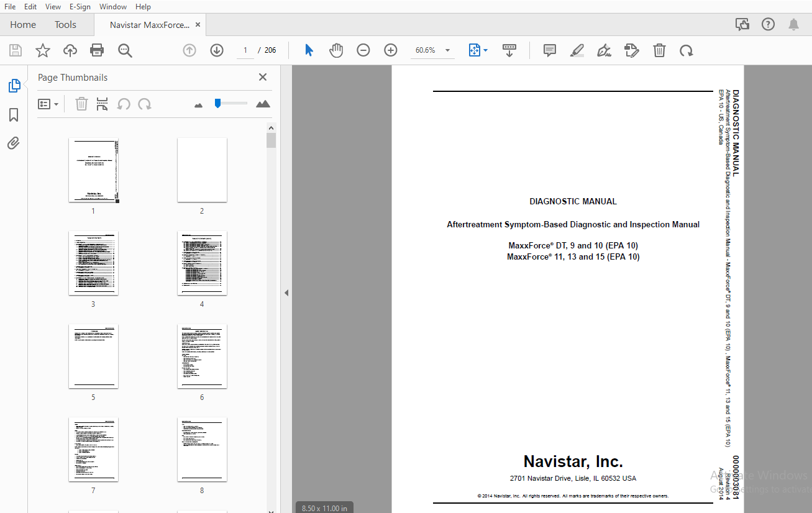Delete selected thumbnail pages trash icon
The height and width of the screenshot is (513, 812).
81,104
